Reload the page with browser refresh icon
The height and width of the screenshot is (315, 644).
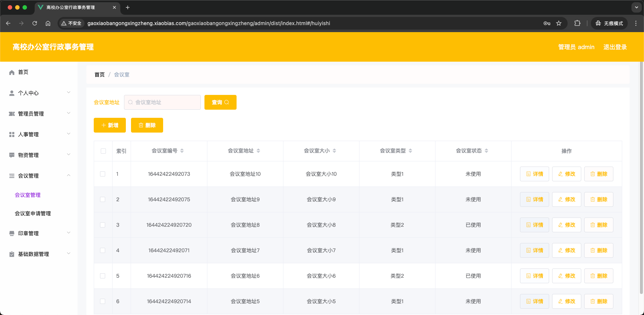click(35, 23)
